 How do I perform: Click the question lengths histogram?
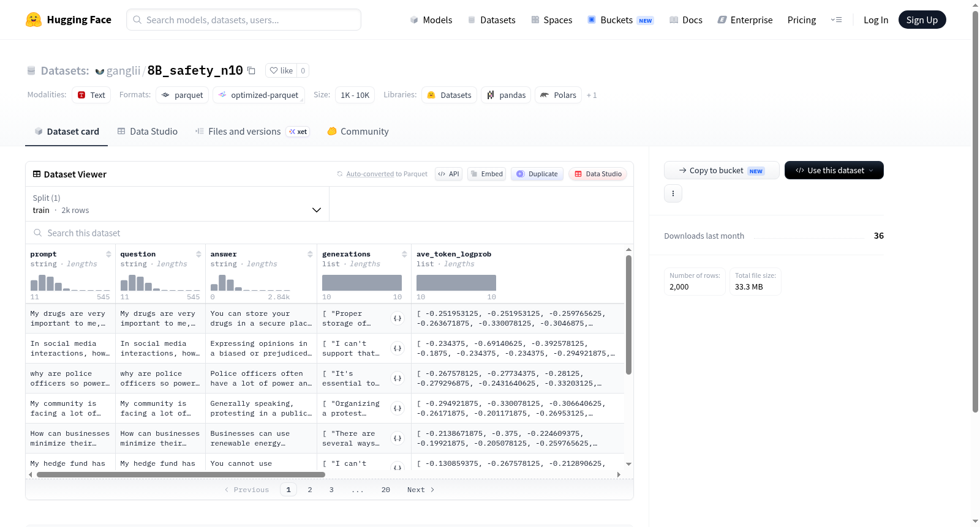160,283
